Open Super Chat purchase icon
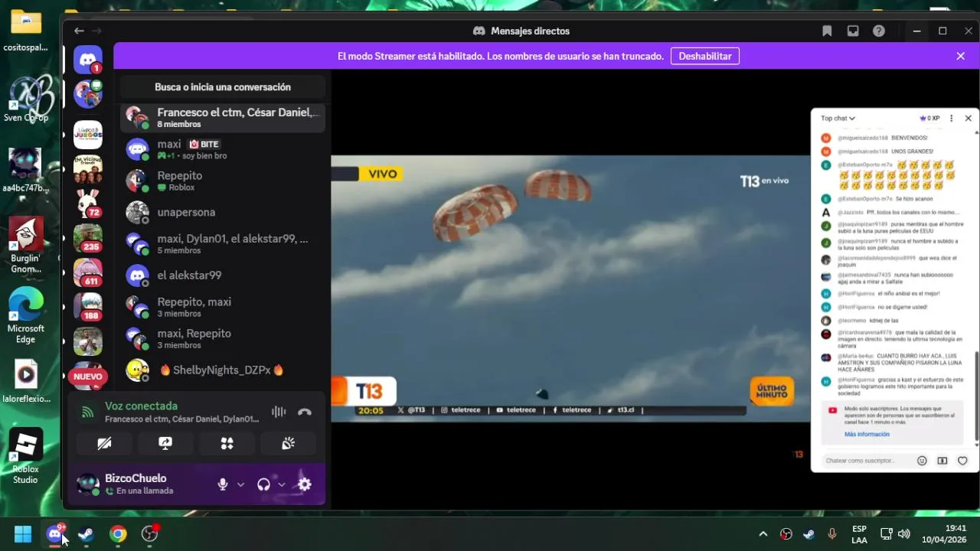The image size is (980, 551). (942, 461)
